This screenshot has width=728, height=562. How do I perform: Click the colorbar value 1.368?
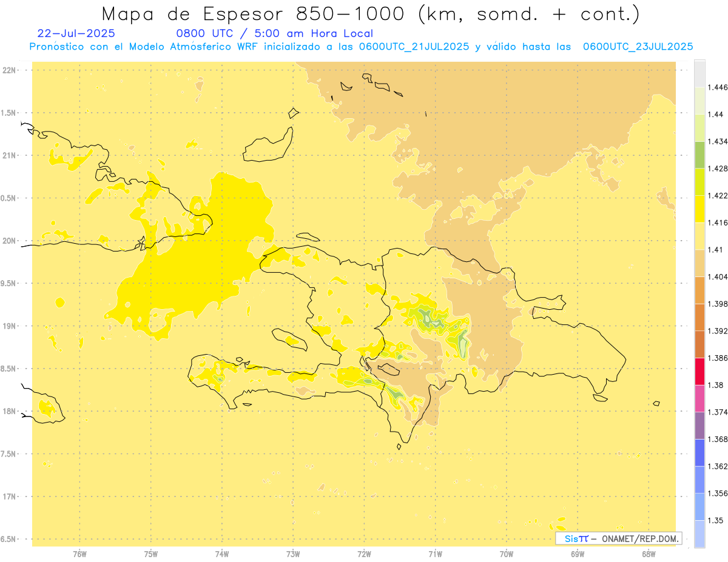[x=719, y=439]
